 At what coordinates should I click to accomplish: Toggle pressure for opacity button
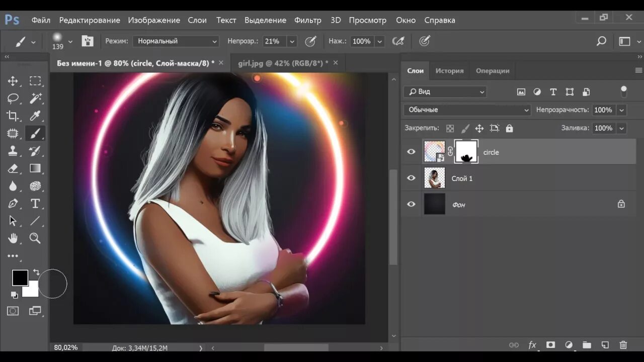(310, 41)
